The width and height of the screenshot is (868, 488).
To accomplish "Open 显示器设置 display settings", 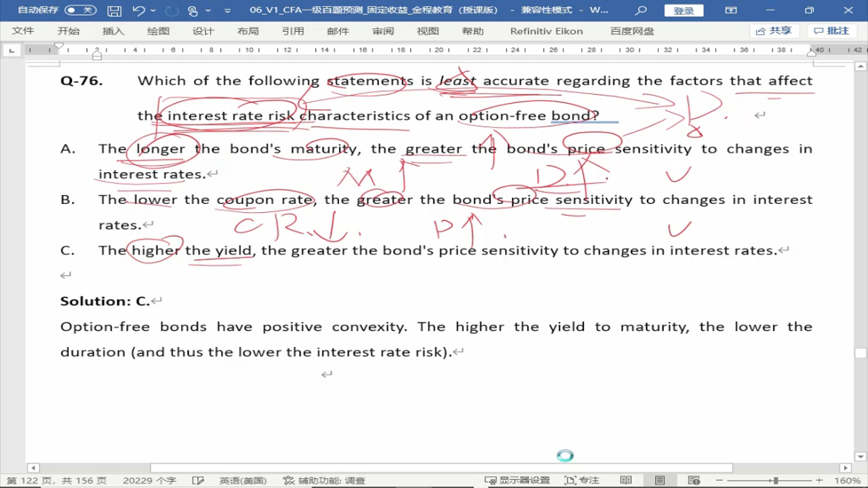I will tap(518, 481).
